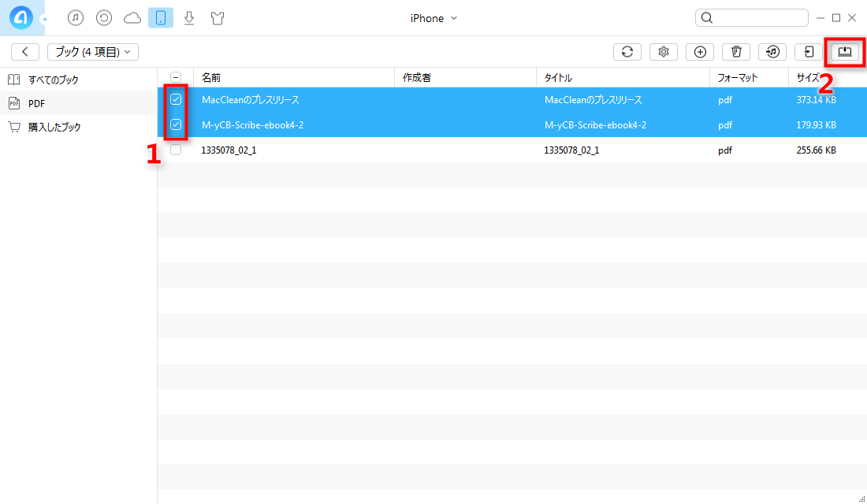Uncheck the M-yCB-Scribe-ebook4-2 row checkbox

pos(176,125)
